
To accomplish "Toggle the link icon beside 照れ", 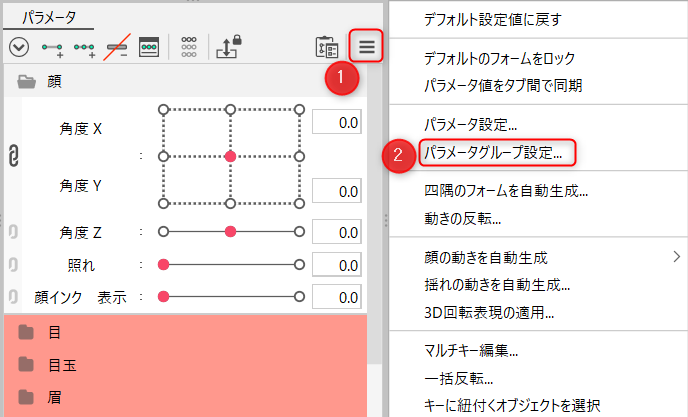I will tap(14, 264).
